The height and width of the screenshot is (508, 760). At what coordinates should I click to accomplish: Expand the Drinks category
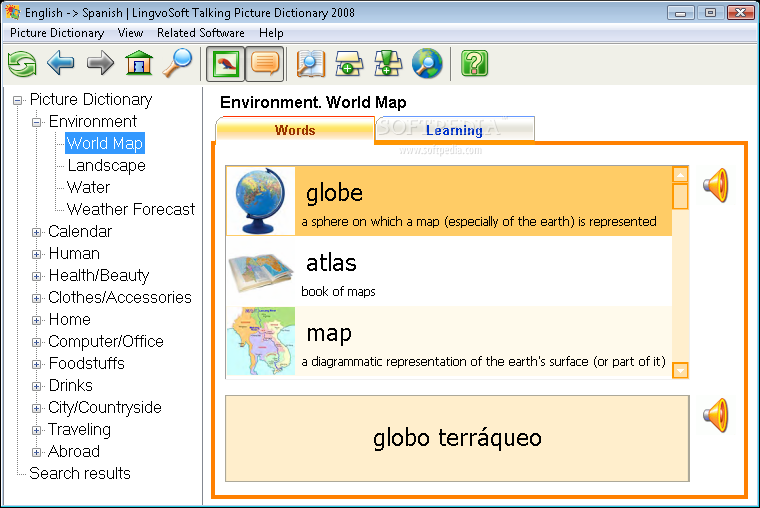point(36,386)
